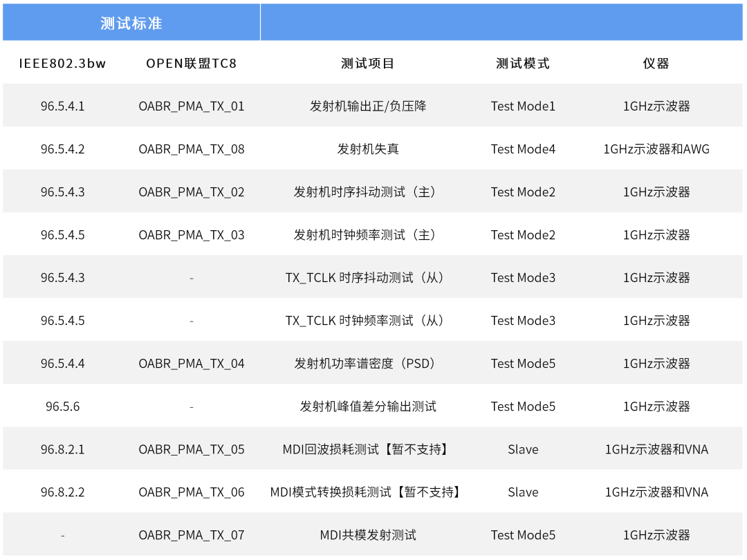Click the 发射机失真 cell
This screenshot has width=747, height=560.
click(x=368, y=149)
